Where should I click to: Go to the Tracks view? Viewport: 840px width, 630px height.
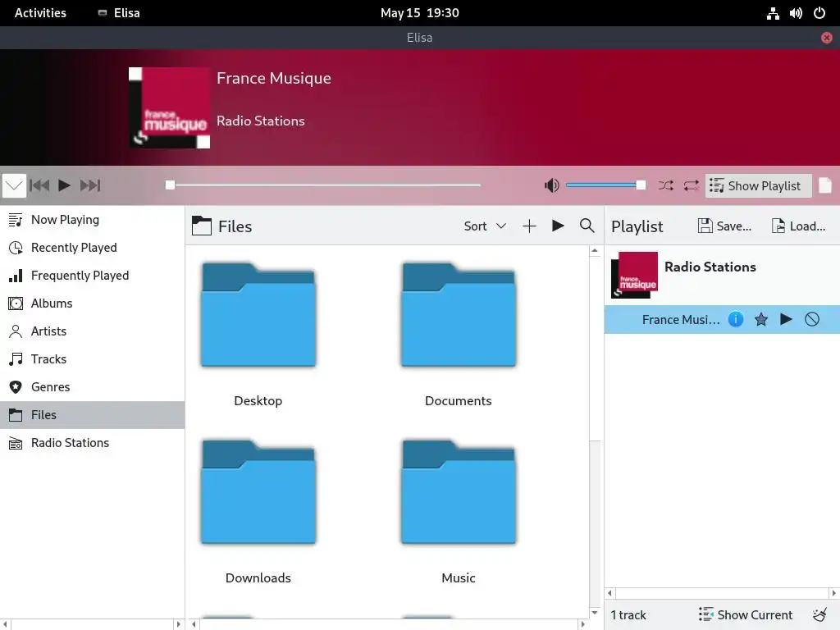tap(92, 359)
